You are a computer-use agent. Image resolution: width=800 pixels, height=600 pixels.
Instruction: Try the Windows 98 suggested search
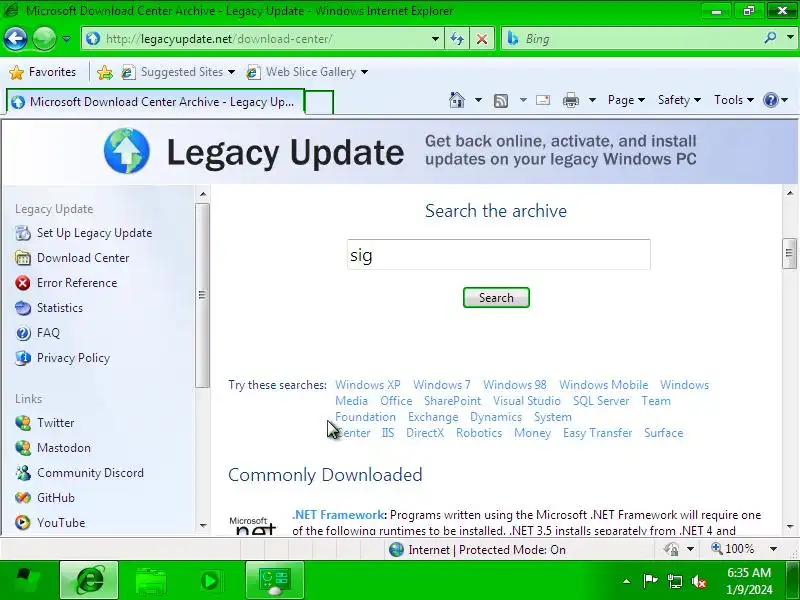click(515, 385)
